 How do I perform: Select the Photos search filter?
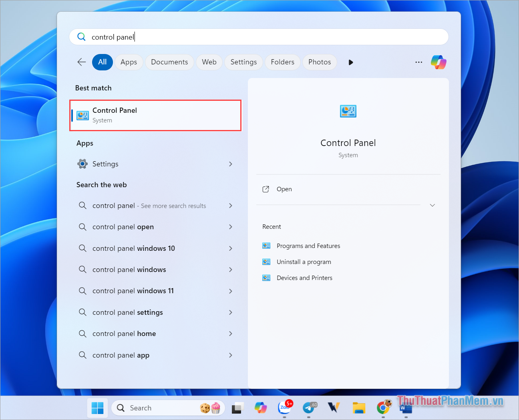click(x=319, y=62)
